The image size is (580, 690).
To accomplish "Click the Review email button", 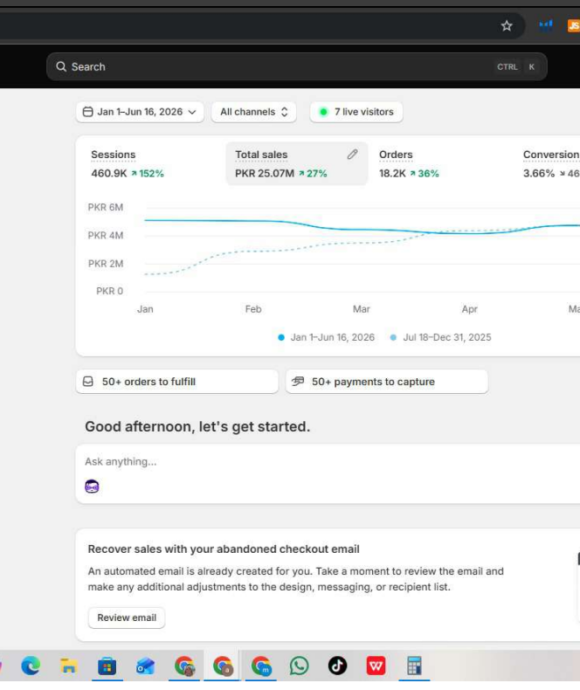I will (x=127, y=617).
